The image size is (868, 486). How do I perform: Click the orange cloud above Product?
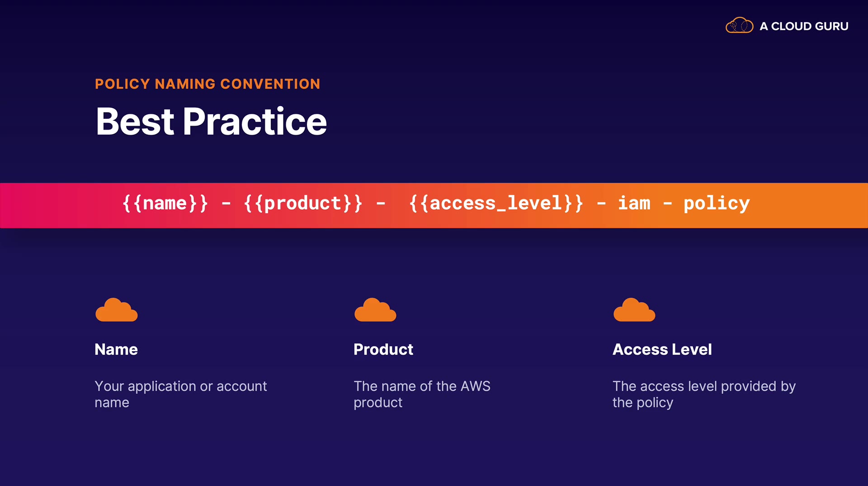coord(375,310)
